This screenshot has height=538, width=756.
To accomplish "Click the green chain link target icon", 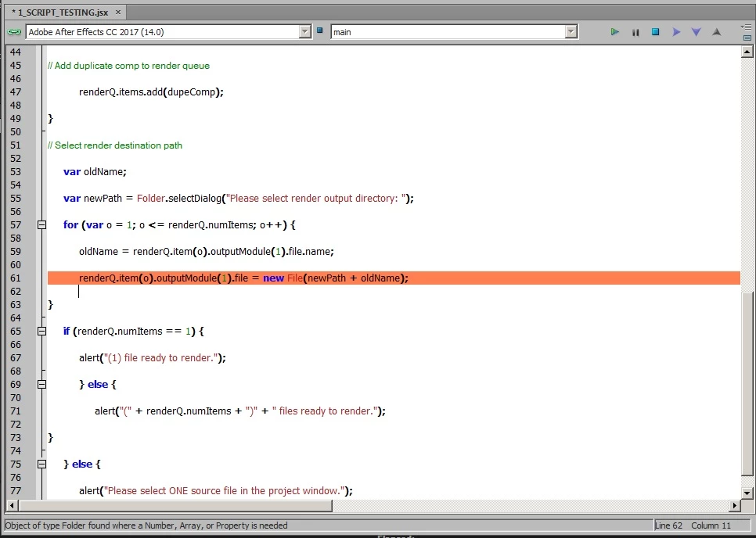I will 14,32.
